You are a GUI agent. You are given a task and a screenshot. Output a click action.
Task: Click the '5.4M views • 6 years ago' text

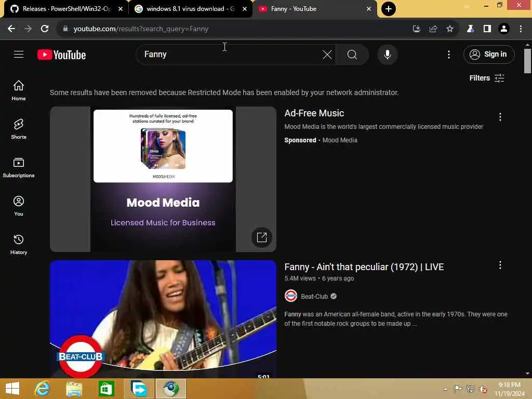point(319,278)
